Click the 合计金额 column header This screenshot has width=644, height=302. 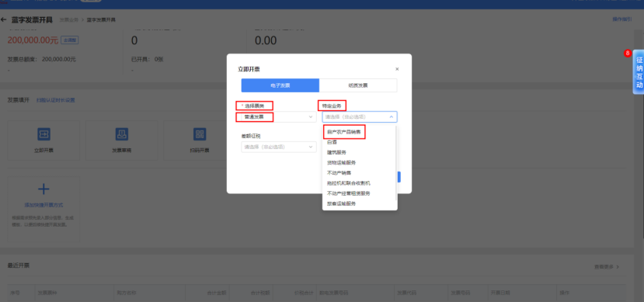(x=217, y=293)
